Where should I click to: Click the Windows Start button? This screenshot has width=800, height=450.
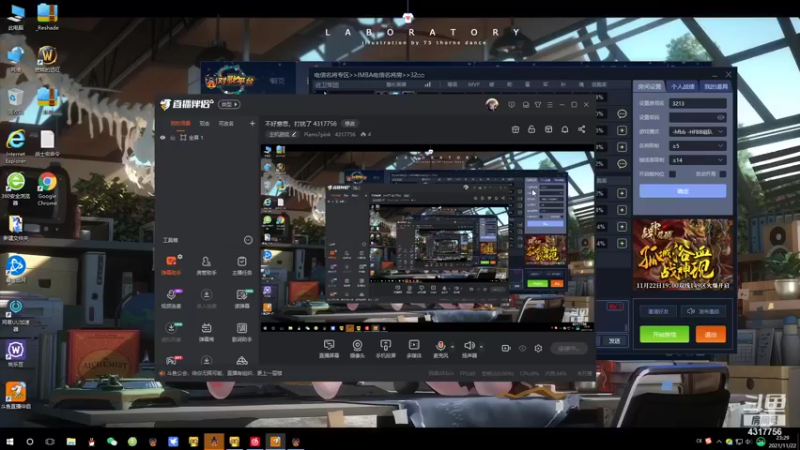point(9,441)
